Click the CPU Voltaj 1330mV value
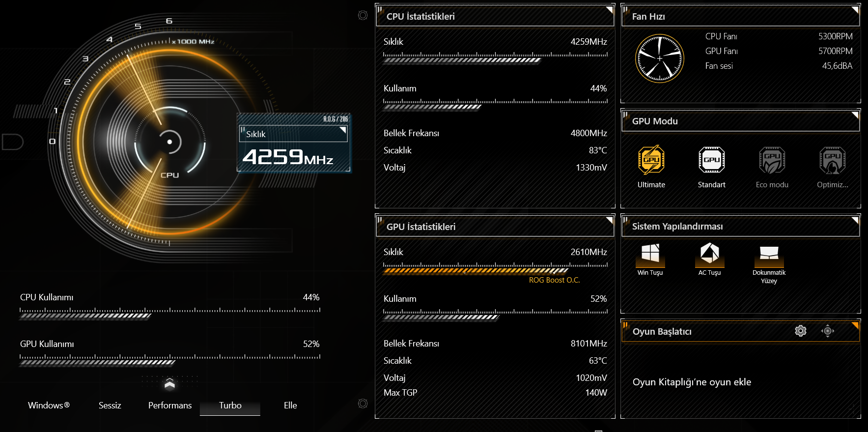This screenshot has height=432, width=868. click(x=591, y=168)
